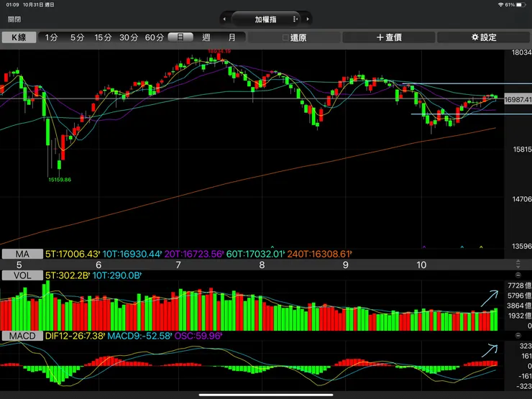Switch to the 5分 timeframe
The image size is (532, 399).
(77, 37)
